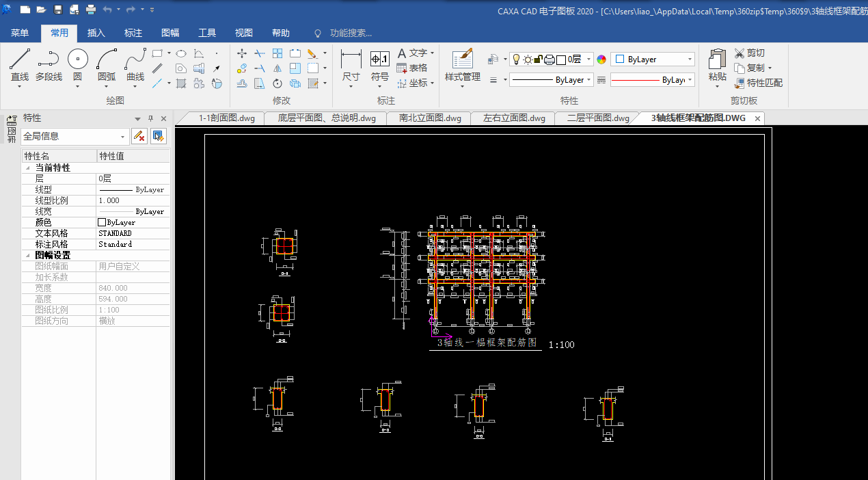The width and height of the screenshot is (868, 480).
Task: Expand the 文字 text dropdown
Action: pos(433,53)
